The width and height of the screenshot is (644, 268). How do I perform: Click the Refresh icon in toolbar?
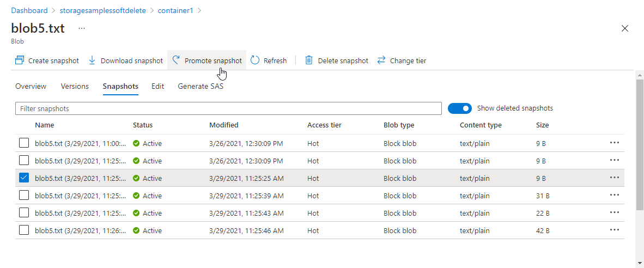click(x=255, y=60)
